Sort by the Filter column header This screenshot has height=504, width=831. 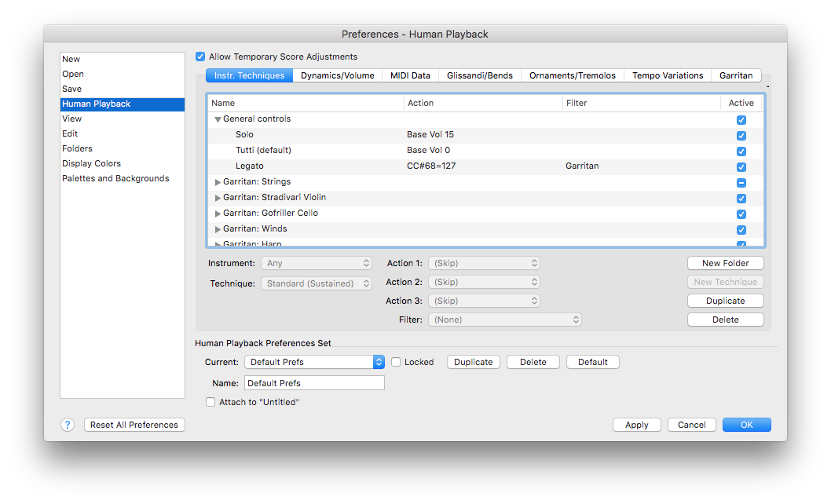(641, 104)
